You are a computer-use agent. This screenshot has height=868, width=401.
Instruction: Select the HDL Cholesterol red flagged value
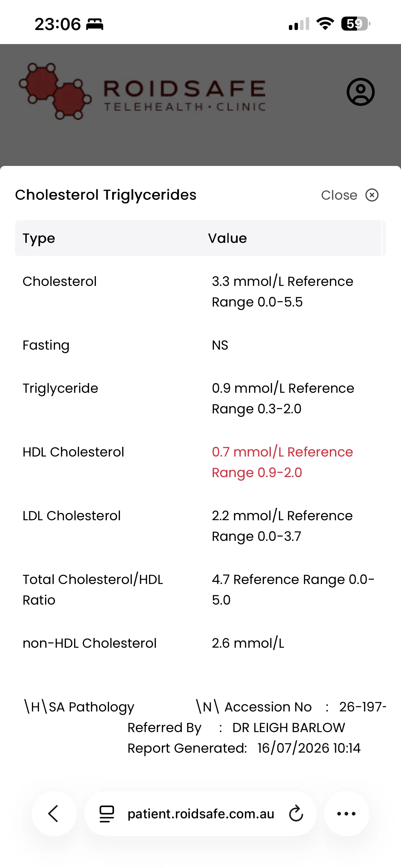282,462
